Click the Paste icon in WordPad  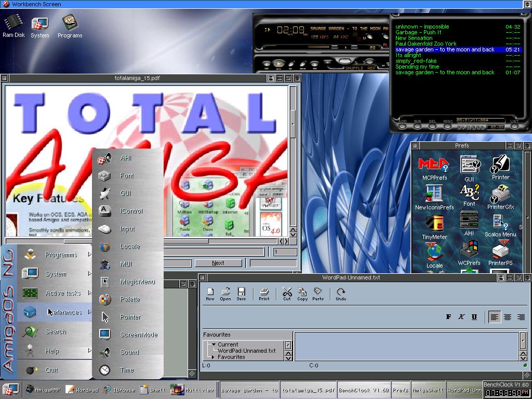[318, 294]
